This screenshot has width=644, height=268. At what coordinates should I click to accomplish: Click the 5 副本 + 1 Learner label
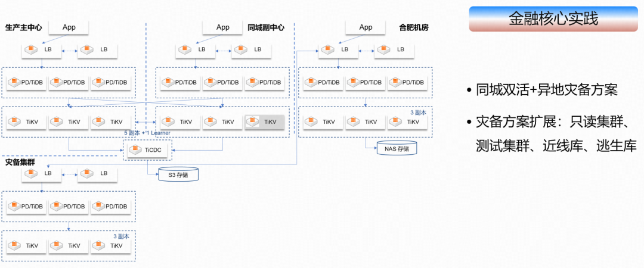click(147, 133)
